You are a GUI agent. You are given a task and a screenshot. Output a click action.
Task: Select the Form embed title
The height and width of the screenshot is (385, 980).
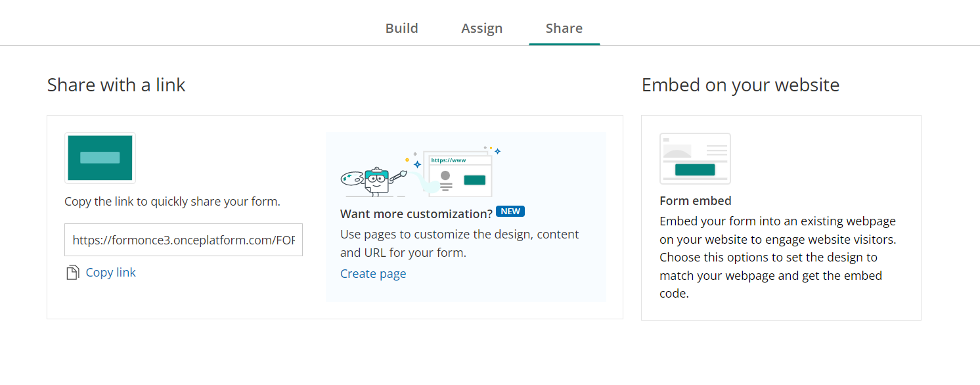(695, 201)
